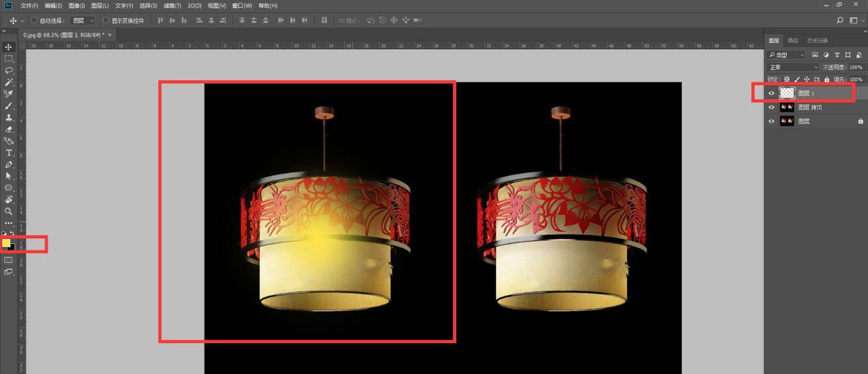
Task: Select the Magic Wand tool
Action: point(9,82)
